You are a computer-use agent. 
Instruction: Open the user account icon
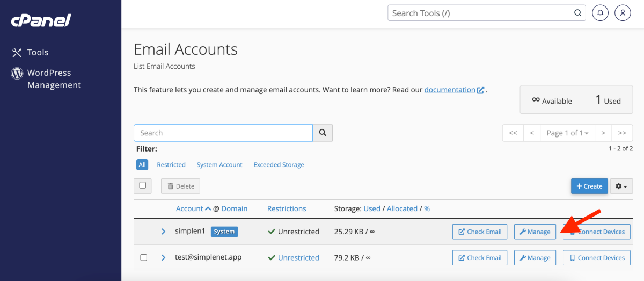[623, 13]
